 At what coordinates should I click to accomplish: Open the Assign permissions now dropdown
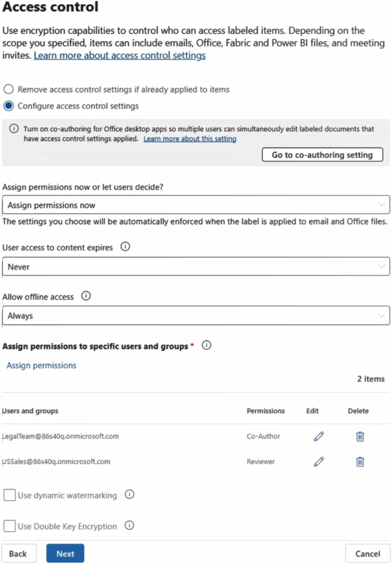click(x=196, y=205)
